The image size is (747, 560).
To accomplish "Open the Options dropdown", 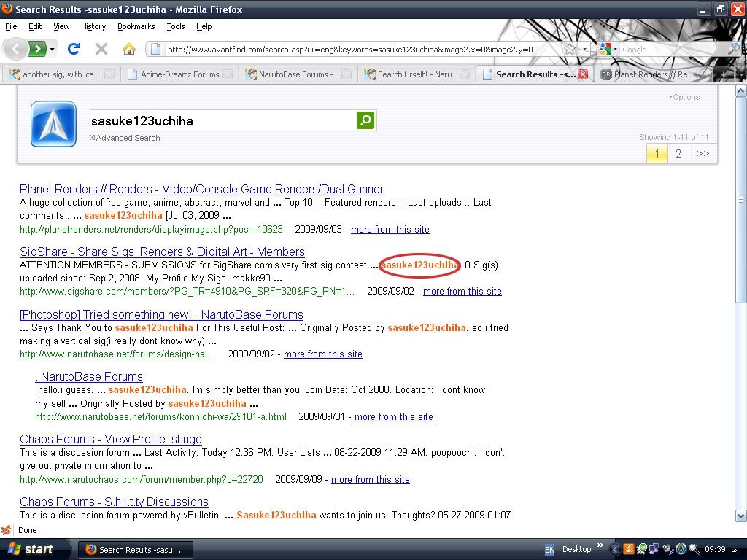I will coord(684,97).
